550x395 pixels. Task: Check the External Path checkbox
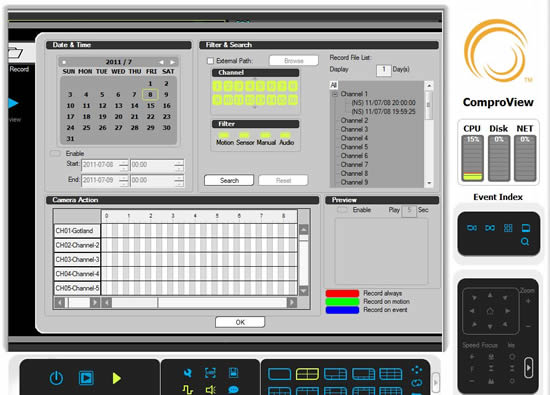point(210,61)
